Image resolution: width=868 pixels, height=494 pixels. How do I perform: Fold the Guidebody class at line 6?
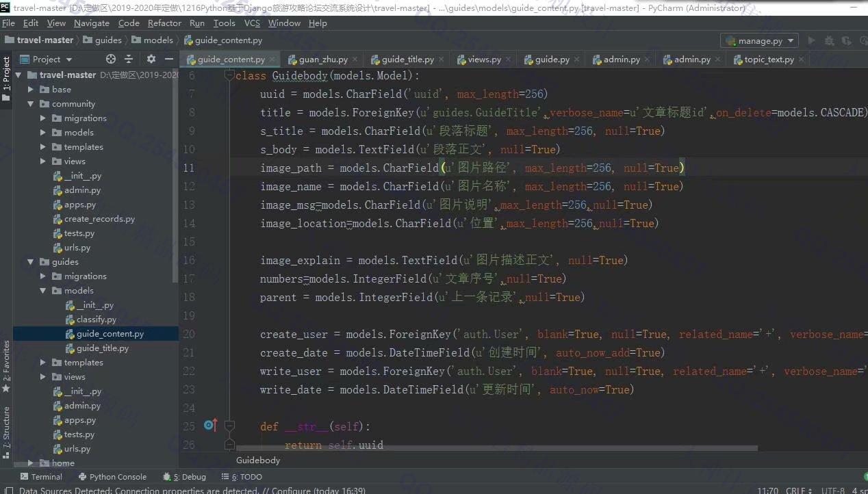point(231,76)
